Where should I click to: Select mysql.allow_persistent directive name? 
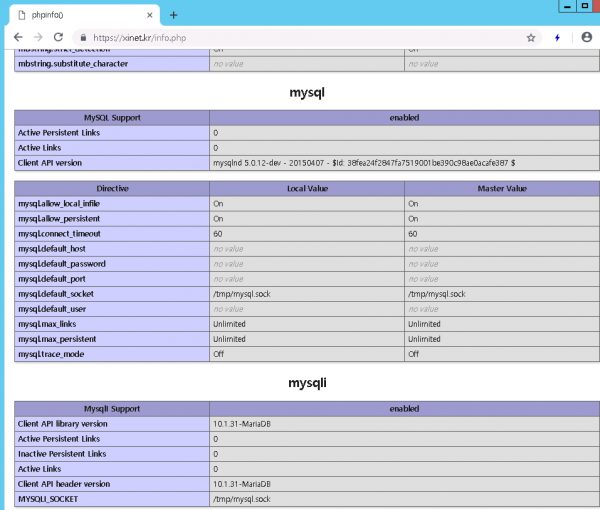click(x=59, y=219)
